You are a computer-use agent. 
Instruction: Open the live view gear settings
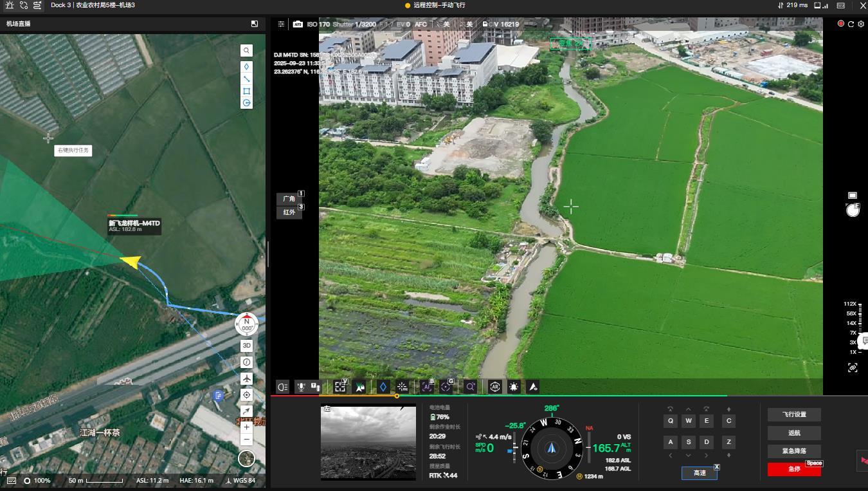[x=861, y=24]
